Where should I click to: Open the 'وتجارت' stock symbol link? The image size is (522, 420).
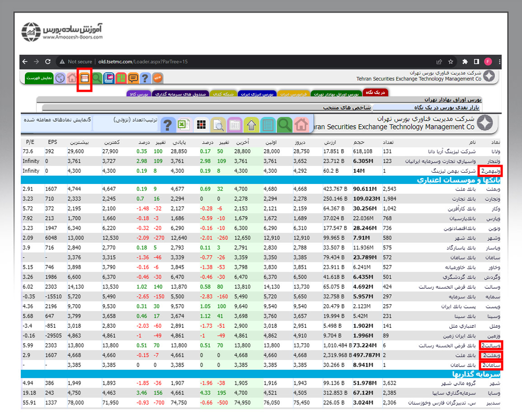tap(490, 199)
